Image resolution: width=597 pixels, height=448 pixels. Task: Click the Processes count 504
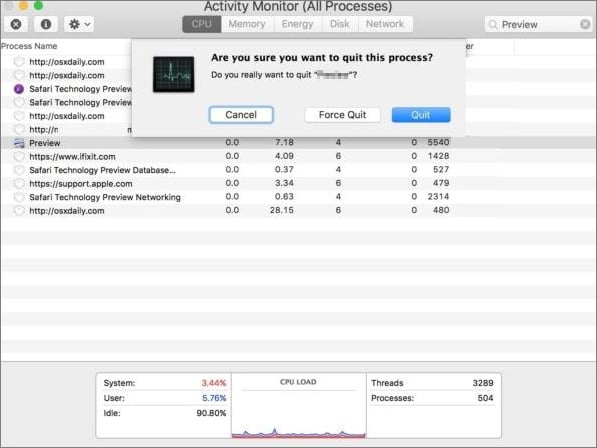point(485,398)
